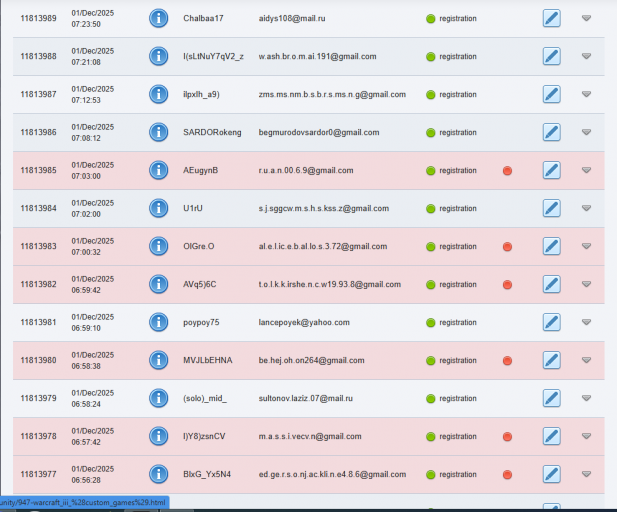Edit the (solo)_mid_ entry
Screen dimensions: 617x512
552,398
